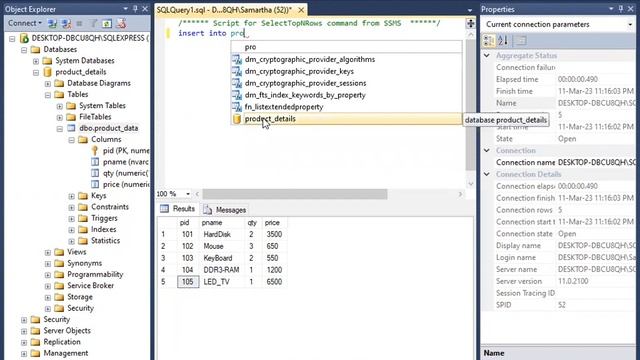Collapse the Databases folder

[x=24, y=50]
